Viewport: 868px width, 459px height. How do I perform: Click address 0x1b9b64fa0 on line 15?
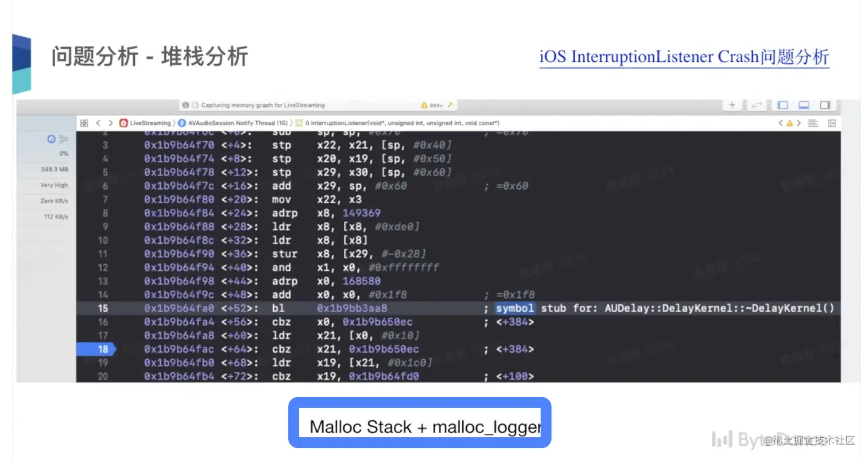coord(180,308)
